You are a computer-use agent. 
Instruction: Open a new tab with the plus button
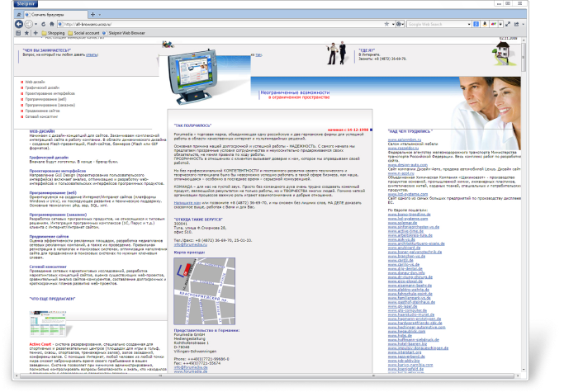pos(92,14)
